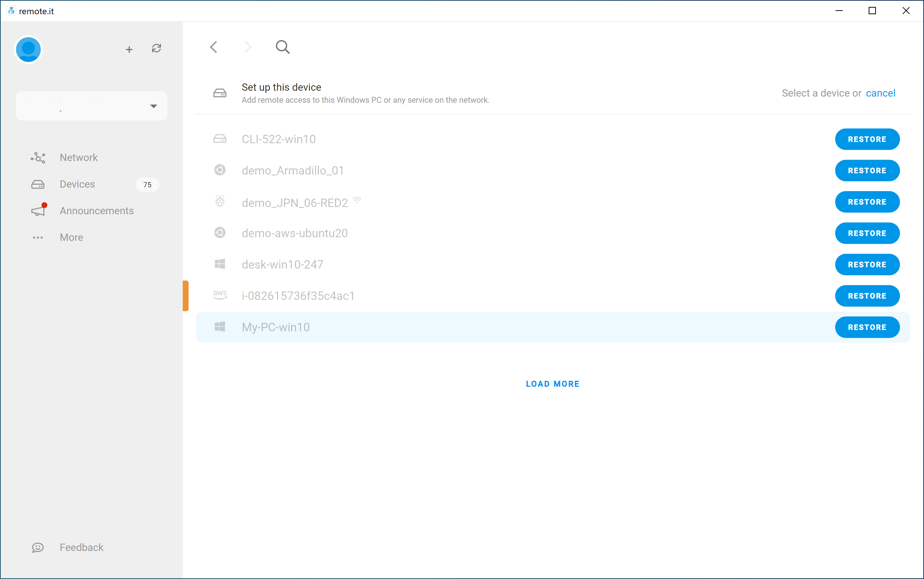Restore the desk-win10-247 device
This screenshot has height=579, width=924.
click(867, 265)
